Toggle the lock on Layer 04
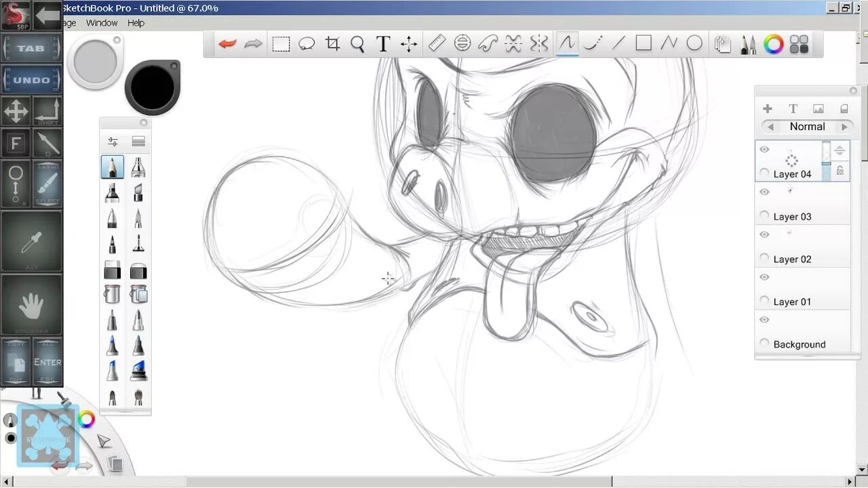The width and height of the screenshot is (868, 488). [x=840, y=171]
